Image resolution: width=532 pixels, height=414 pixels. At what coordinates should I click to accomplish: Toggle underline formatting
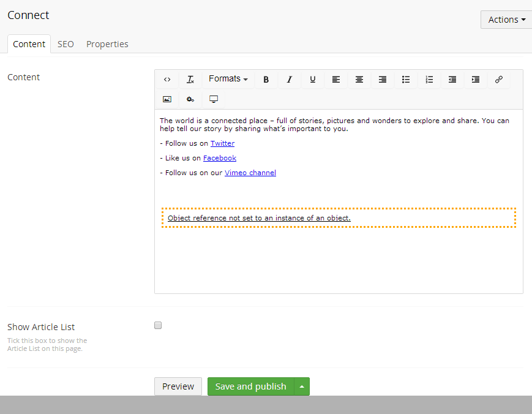312,80
